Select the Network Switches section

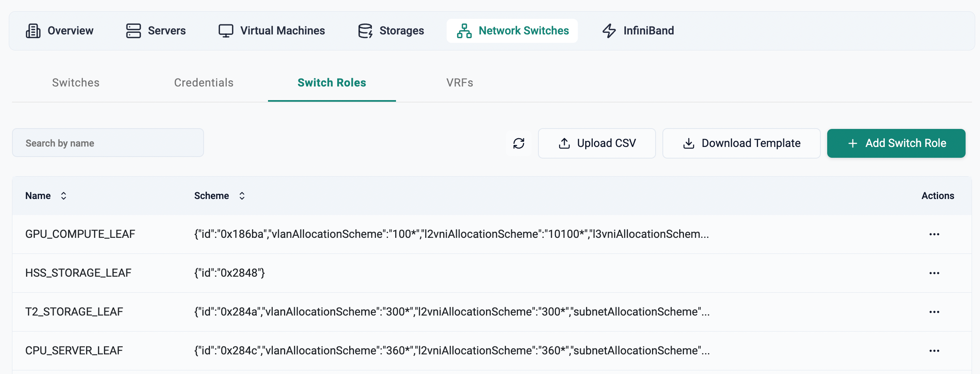(512, 31)
